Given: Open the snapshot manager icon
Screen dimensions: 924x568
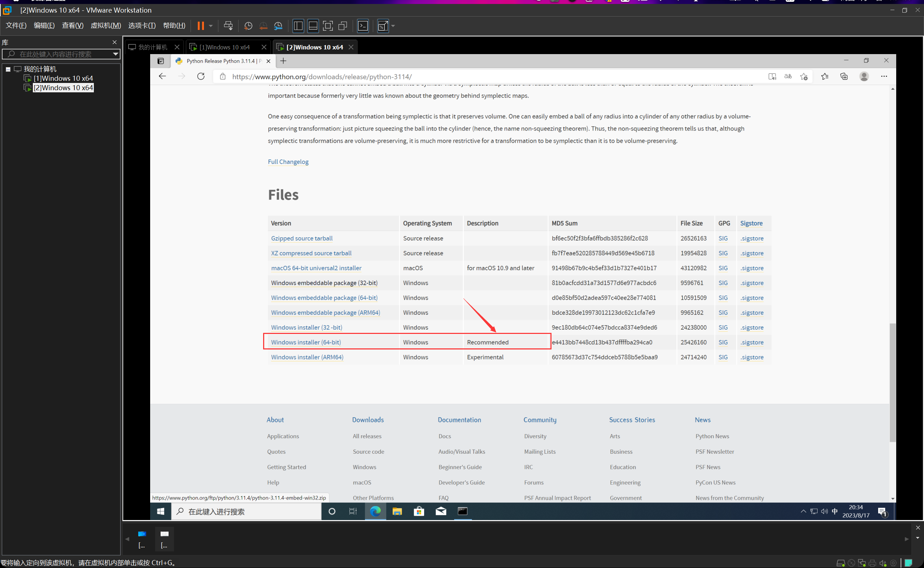Looking at the screenshot, I should click(x=278, y=26).
